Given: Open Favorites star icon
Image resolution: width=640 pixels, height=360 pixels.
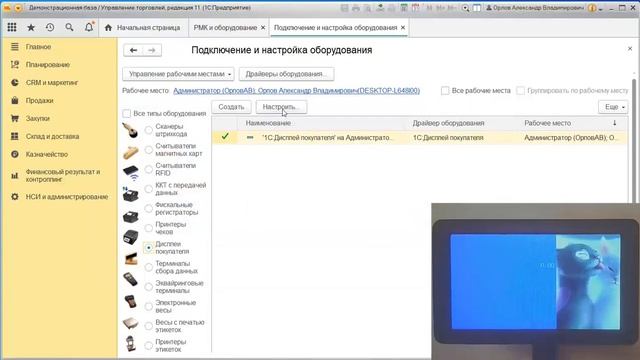Looking at the screenshot, I should coord(31,27).
